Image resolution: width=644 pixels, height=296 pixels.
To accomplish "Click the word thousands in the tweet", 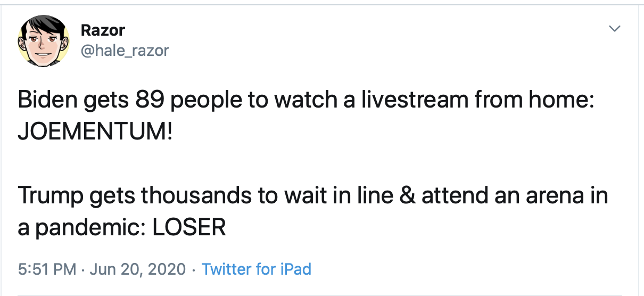I will [196, 196].
